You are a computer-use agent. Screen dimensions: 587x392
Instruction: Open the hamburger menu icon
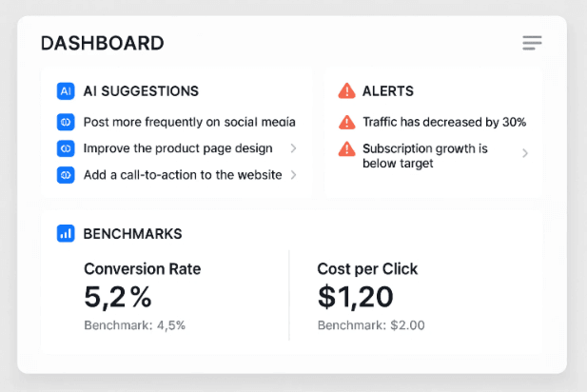point(532,43)
